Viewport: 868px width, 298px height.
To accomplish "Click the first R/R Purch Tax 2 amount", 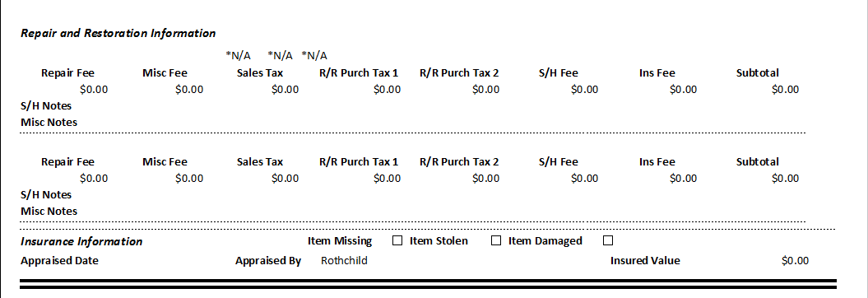I will (485, 89).
